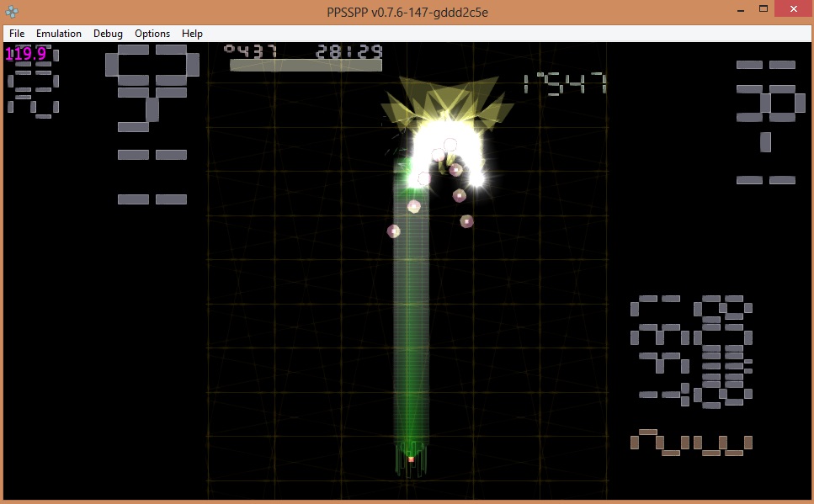Show the Help menu
Viewport: 814px width, 504px height.
[x=192, y=34]
